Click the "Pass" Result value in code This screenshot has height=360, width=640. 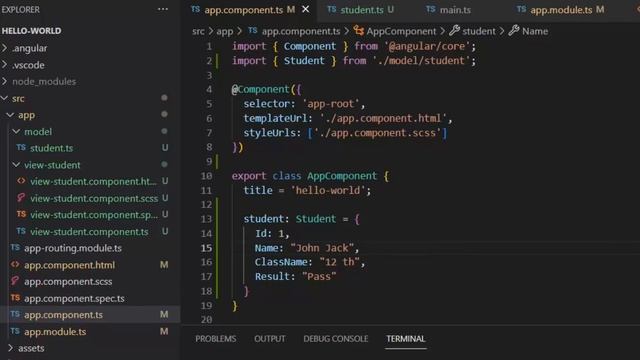(x=319, y=276)
